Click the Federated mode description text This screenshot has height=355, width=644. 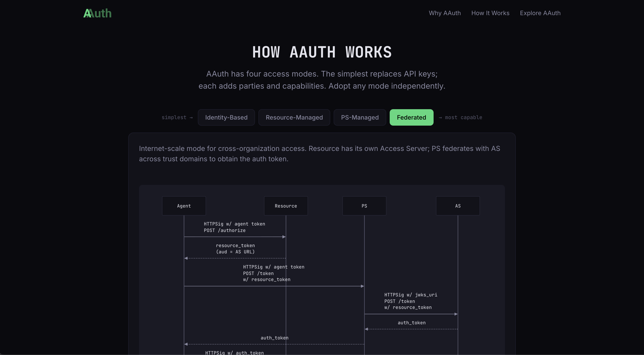[319, 154]
